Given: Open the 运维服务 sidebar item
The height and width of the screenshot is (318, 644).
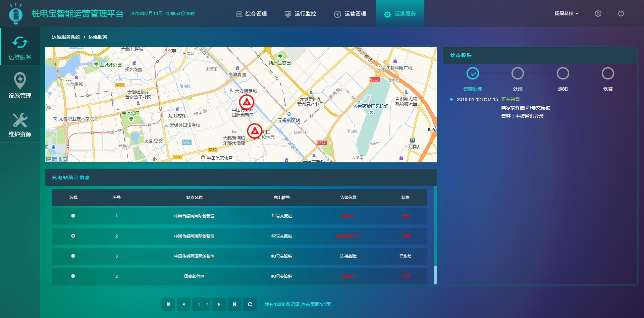Looking at the screenshot, I should [20, 47].
